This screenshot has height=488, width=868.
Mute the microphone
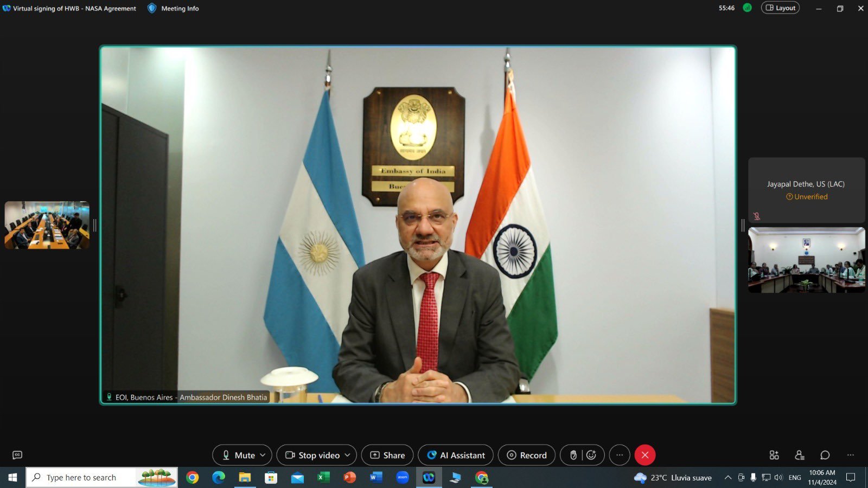(x=238, y=455)
